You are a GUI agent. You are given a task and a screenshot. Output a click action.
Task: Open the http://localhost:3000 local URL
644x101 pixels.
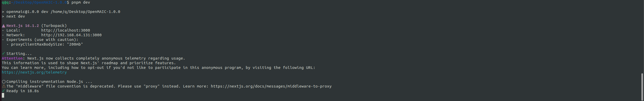pos(66,30)
